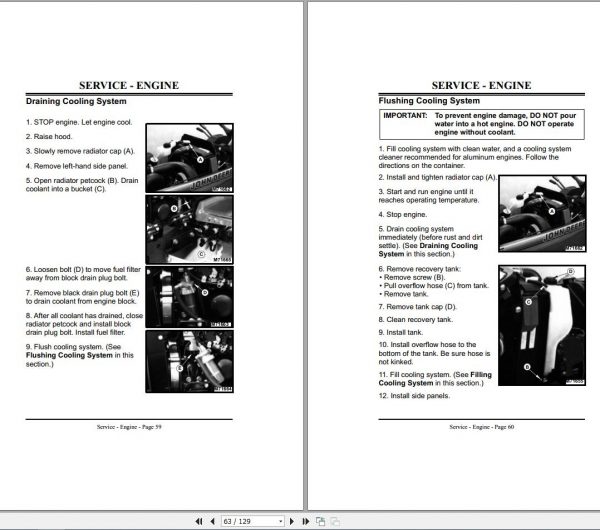Click footer 'Service - Engine - Page 59'
Screen dimensions: 600x530
pos(129,427)
